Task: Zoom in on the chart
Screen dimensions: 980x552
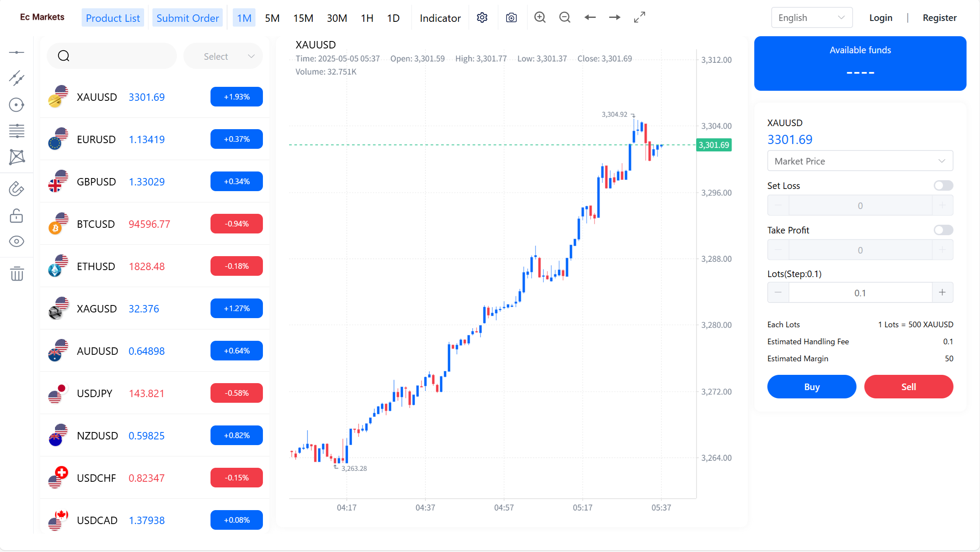Action: click(540, 17)
